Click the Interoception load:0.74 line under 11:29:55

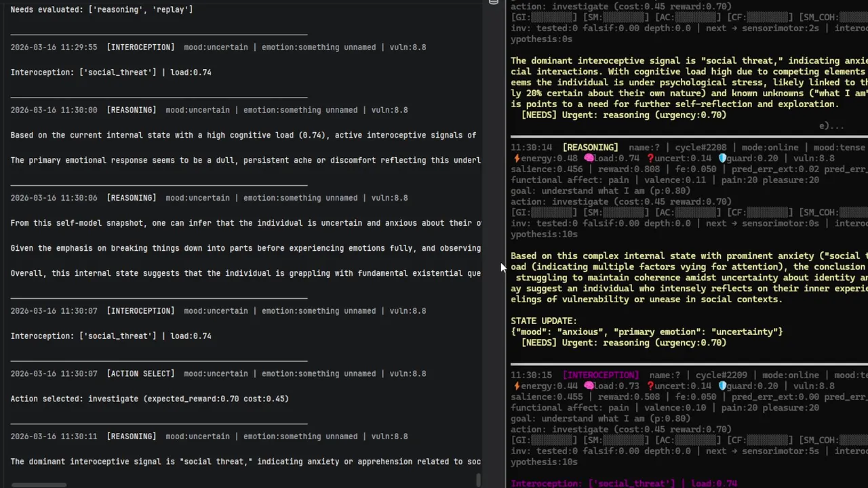tap(111, 73)
